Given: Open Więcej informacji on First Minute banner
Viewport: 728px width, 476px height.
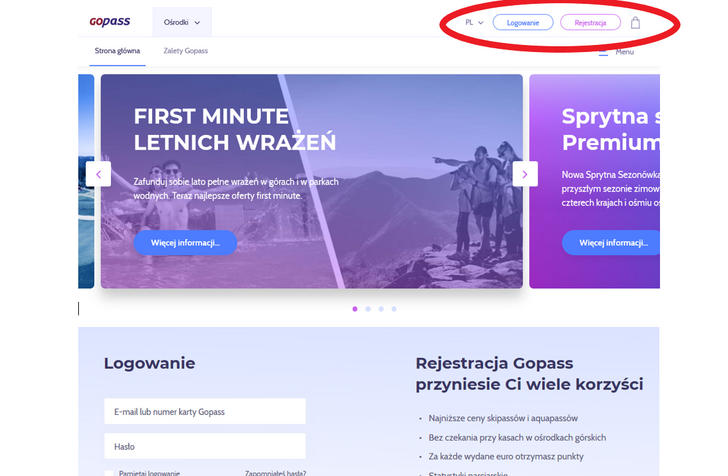Looking at the screenshot, I should point(185,242).
